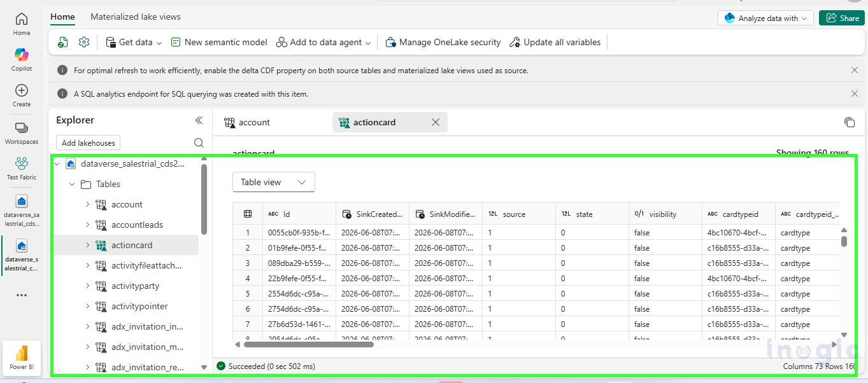Select row number 3 in the table
The height and width of the screenshot is (383, 868).
248,263
